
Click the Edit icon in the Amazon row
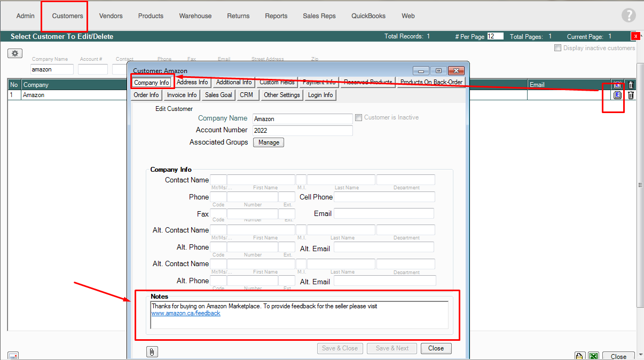(x=617, y=95)
